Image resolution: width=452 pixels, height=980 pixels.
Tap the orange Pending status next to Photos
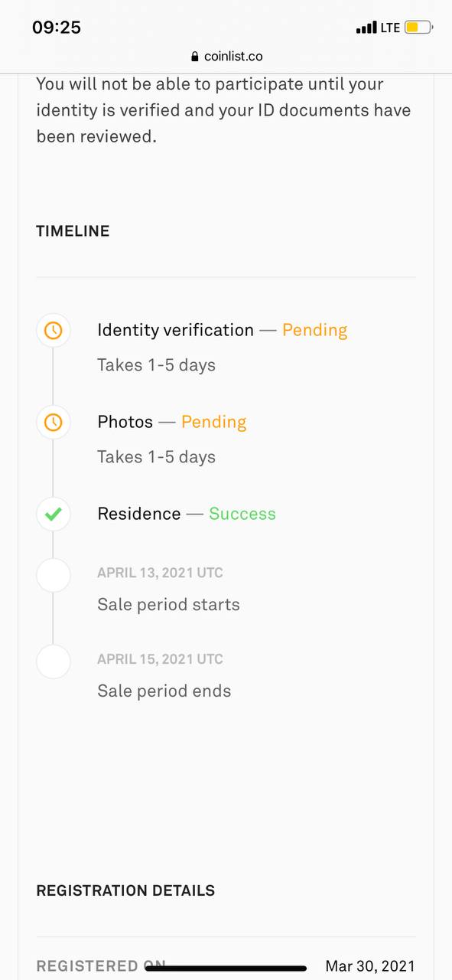(x=213, y=422)
